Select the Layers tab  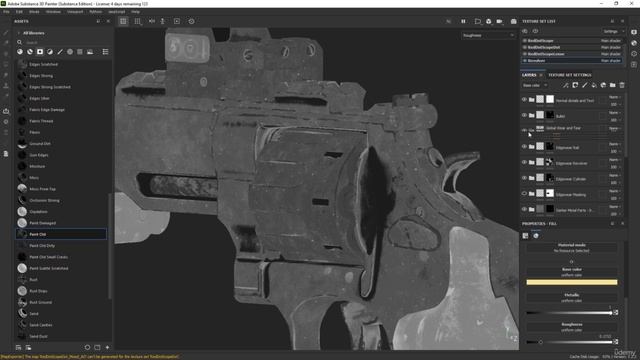click(529, 75)
